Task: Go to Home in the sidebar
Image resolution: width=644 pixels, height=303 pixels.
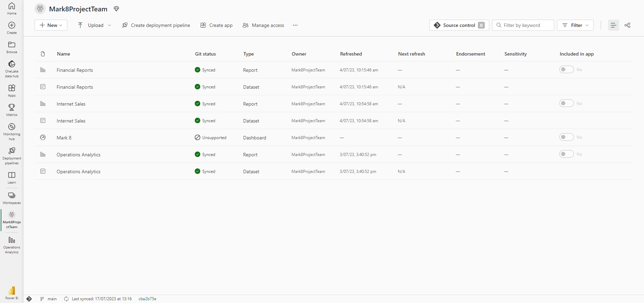Action: click(12, 9)
